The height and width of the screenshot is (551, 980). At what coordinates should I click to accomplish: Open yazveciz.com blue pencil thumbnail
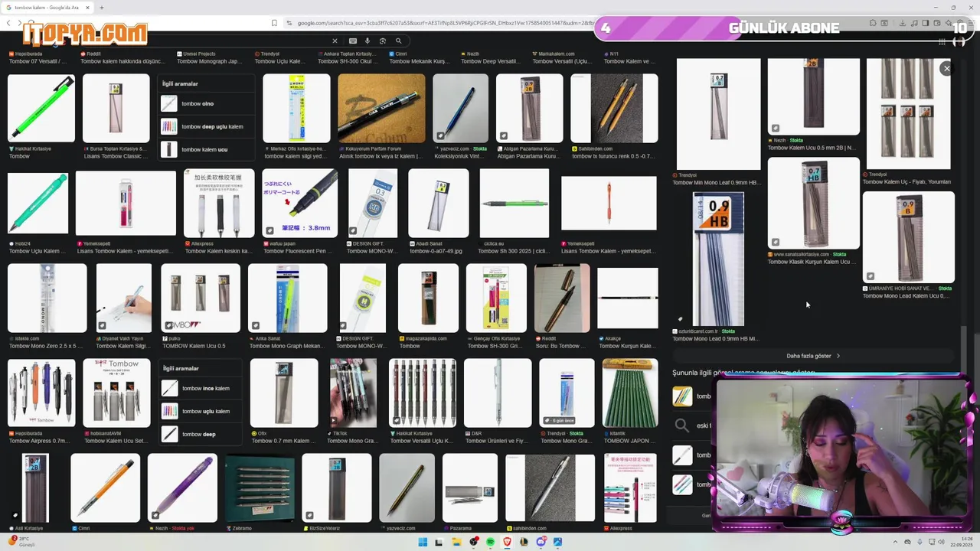(460, 108)
